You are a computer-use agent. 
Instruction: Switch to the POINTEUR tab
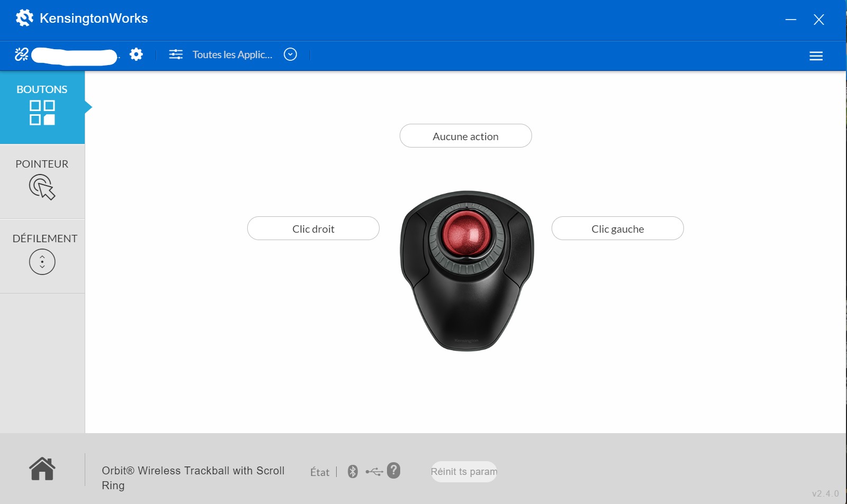point(42,181)
